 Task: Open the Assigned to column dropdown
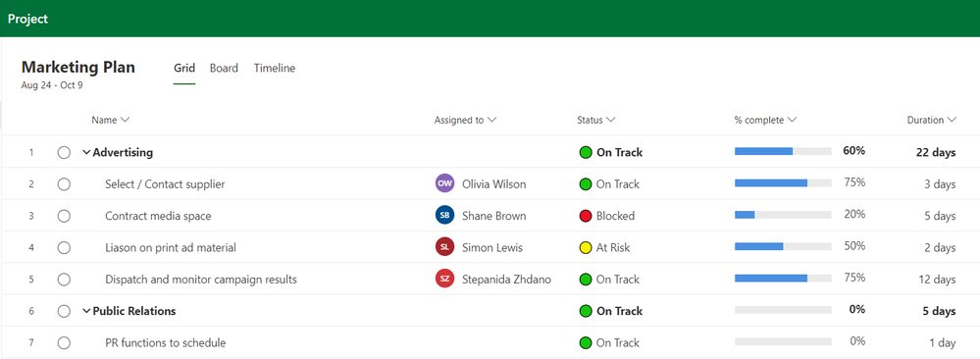point(491,120)
